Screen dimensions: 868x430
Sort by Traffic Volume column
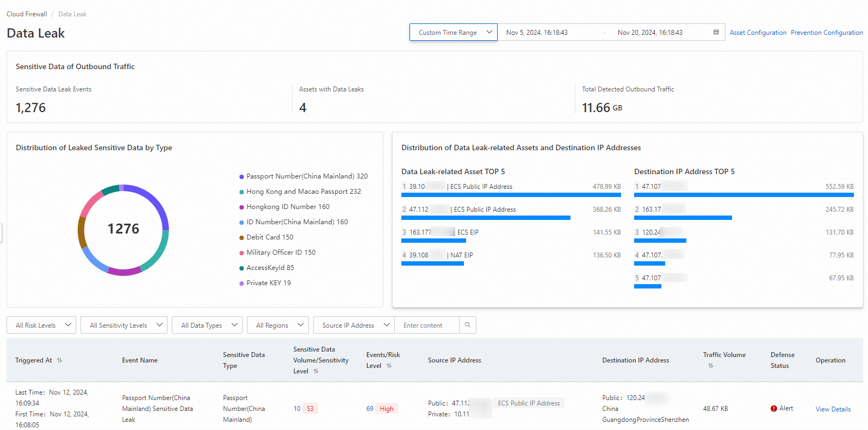point(710,366)
